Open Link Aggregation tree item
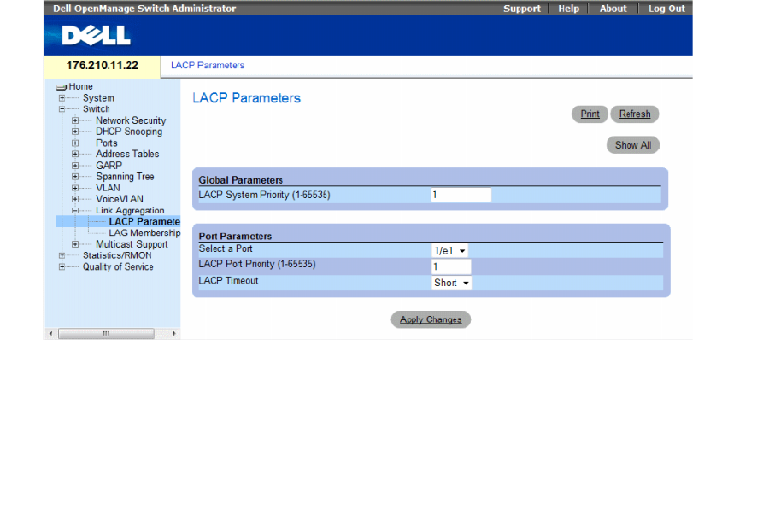The height and width of the screenshot is (532, 769). pyautogui.click(x=130, y=210)
